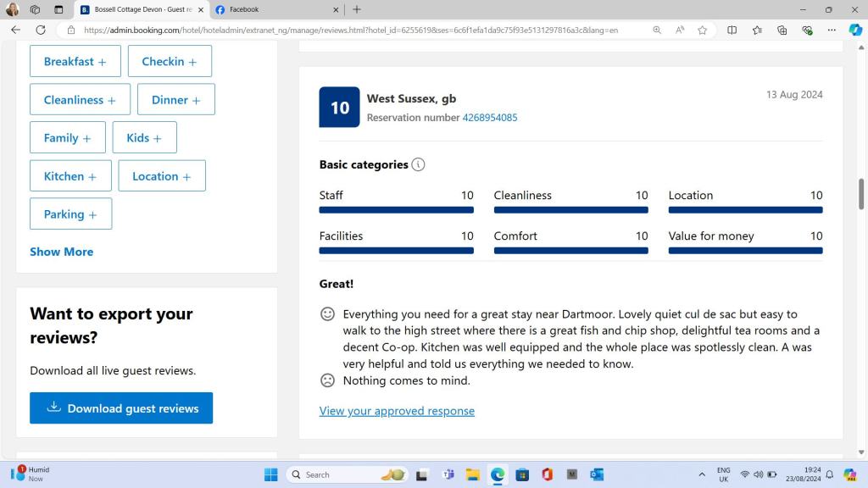Click the page vertical scrollbar thumb
Screen dimensions: 868x488
[x=862, y=193]
